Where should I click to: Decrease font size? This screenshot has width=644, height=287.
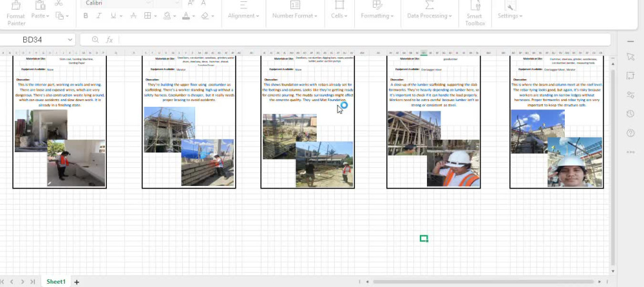point(204,3)
